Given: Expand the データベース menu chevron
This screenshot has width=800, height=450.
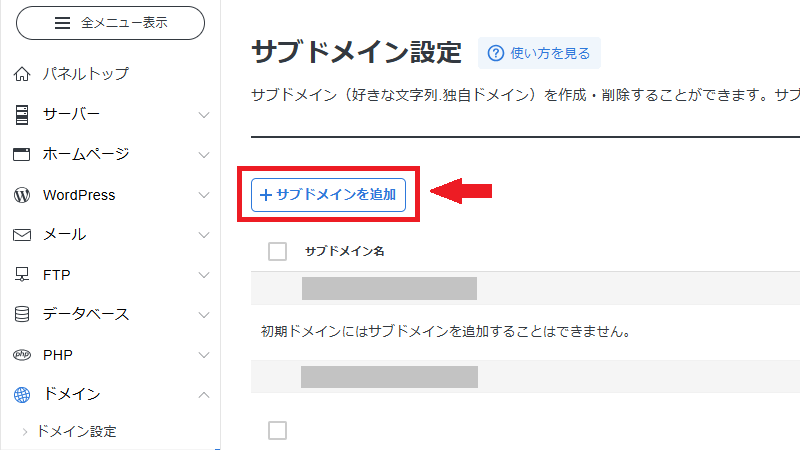Looking at the screenshot, I should [204, 314].
